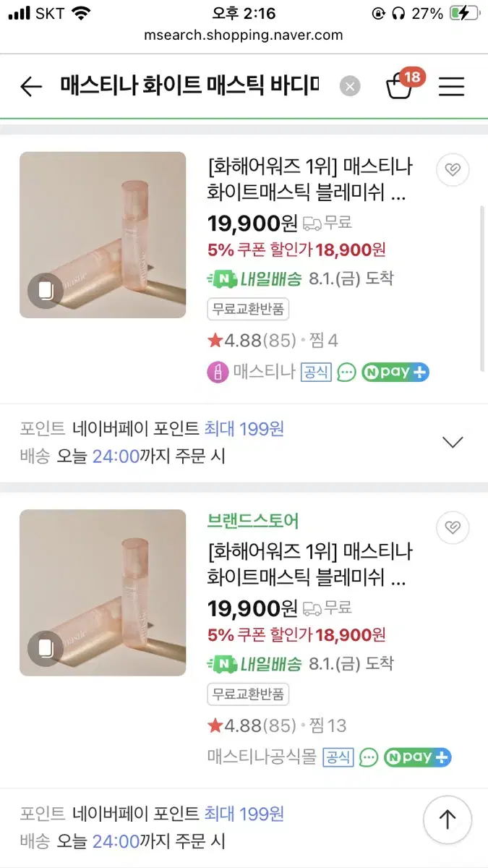
Task: Toggle wishlist heart on brand store product
Action: [x=453, y=528]
